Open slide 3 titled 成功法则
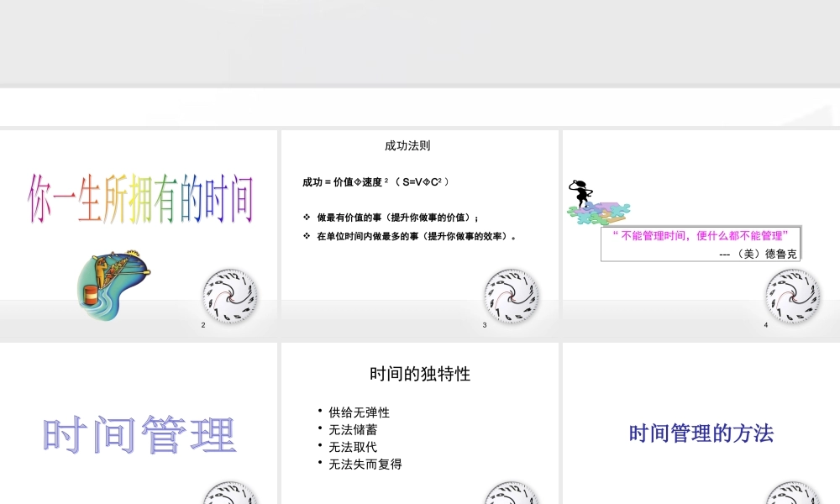 (419, 234)
